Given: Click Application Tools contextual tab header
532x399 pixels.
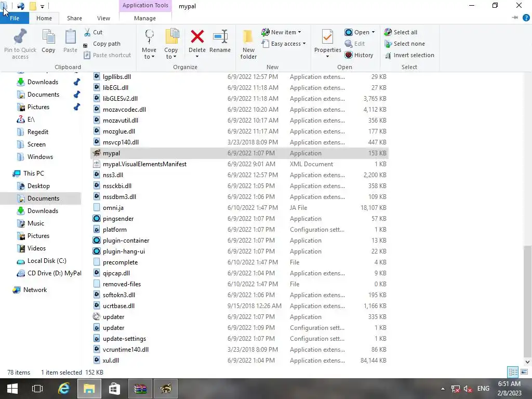Looking at the screenshot, I should pos(145,5).
